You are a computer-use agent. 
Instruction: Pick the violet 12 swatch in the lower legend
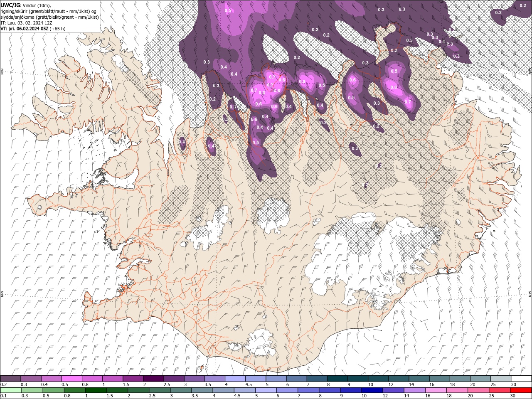(x=394, y=390)
